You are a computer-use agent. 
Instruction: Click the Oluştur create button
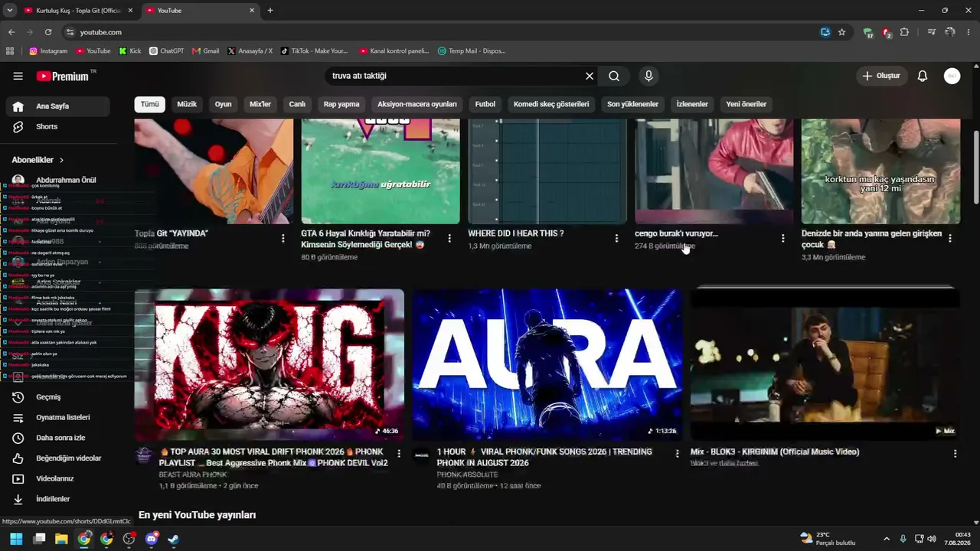[x=882, y=76]
